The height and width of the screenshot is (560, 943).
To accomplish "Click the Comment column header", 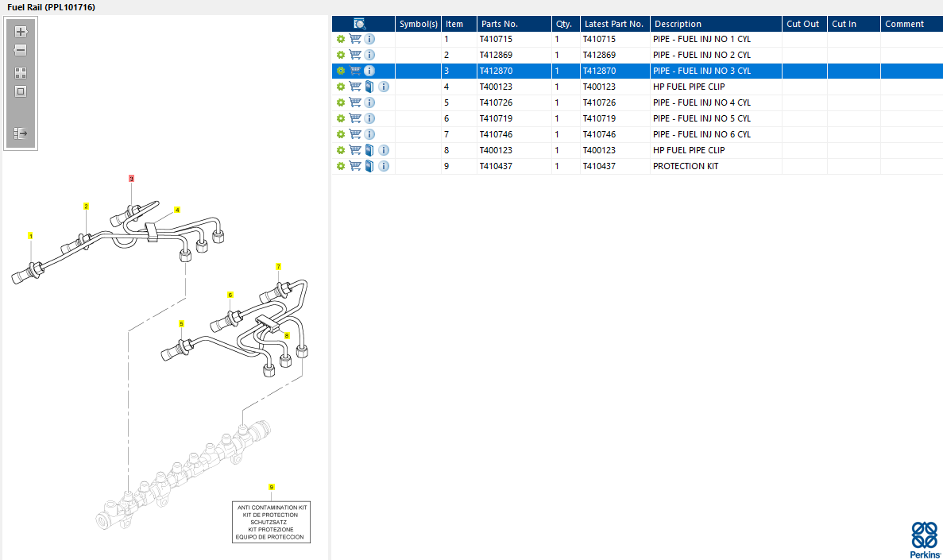I will point(912,24).
